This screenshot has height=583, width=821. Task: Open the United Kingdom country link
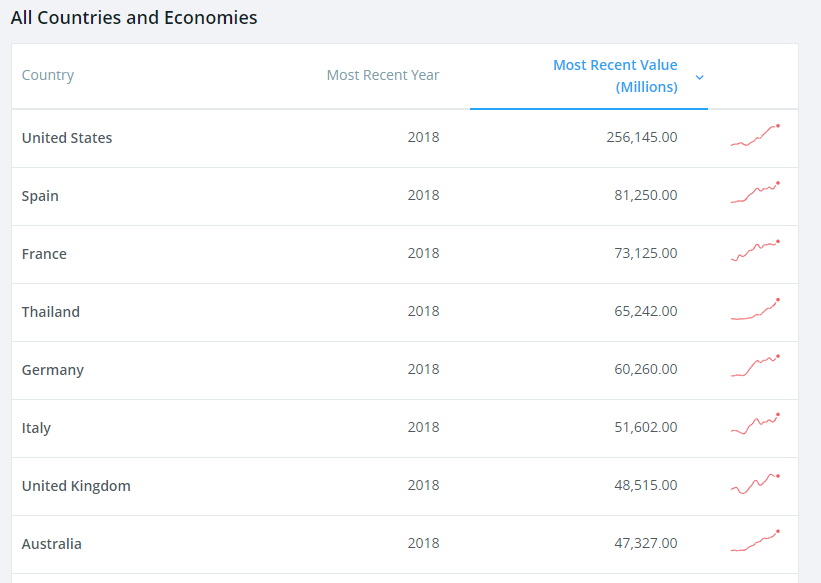(76, 486)
